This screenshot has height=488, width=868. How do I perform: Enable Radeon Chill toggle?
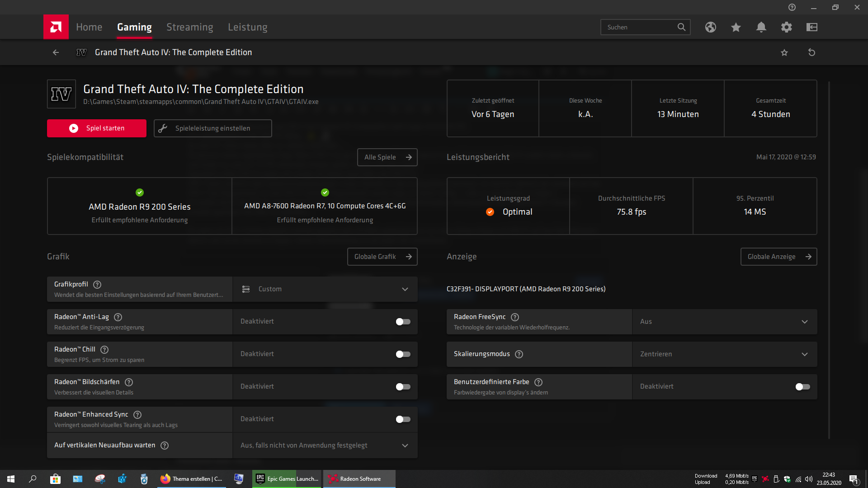point(403,354)
